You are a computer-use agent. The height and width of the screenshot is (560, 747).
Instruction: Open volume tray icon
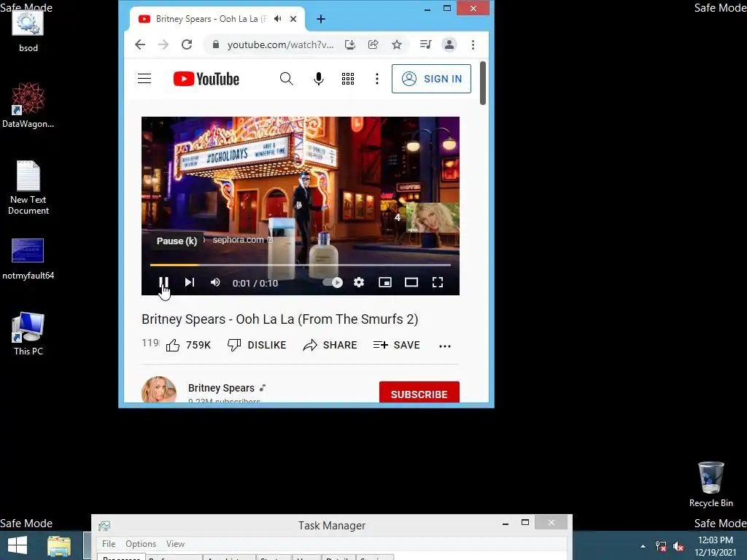click(678, 546)
